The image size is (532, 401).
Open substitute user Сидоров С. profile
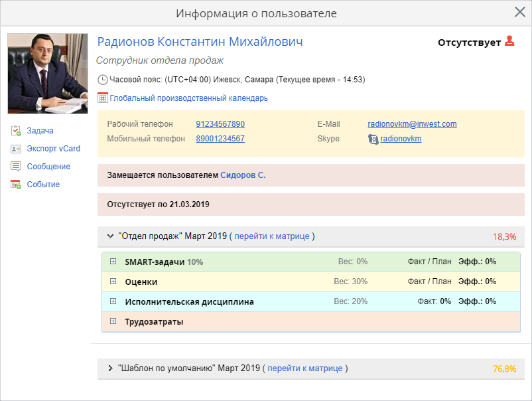[243, 175]
